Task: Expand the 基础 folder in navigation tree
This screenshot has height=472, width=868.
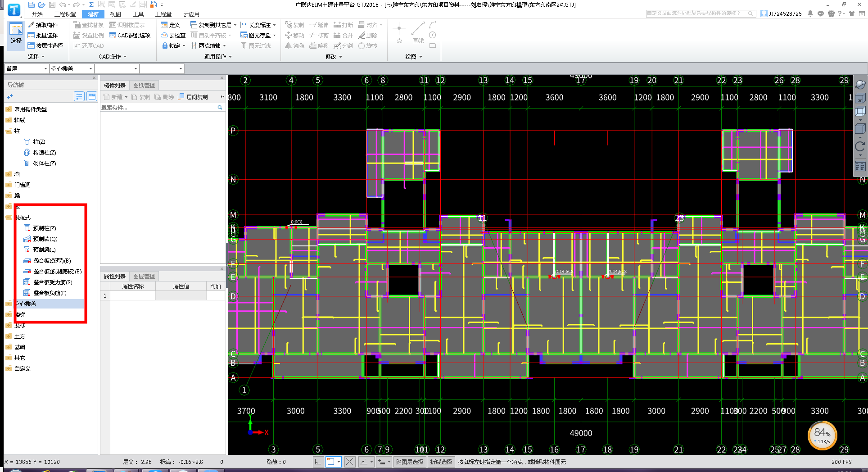Action: point(9,347)
